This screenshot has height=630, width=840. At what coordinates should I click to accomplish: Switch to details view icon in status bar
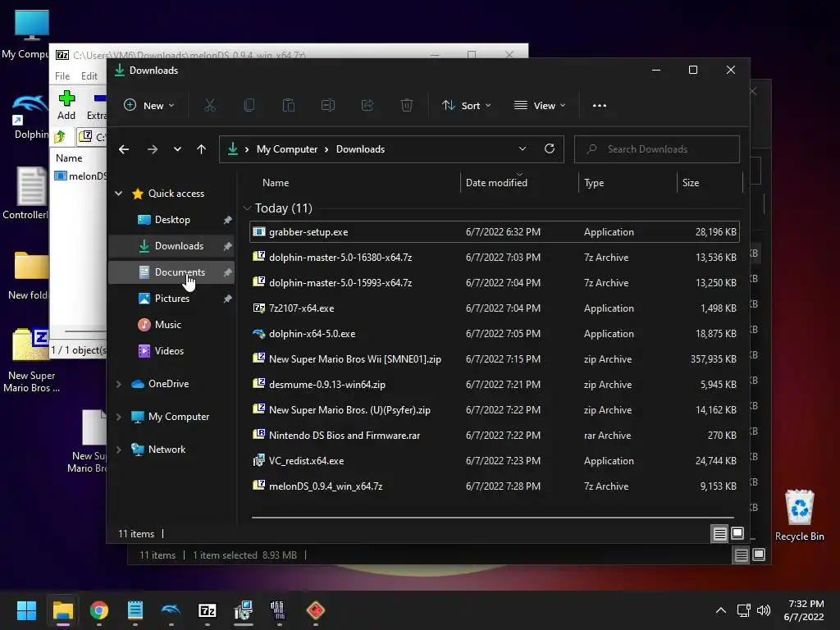719,533
